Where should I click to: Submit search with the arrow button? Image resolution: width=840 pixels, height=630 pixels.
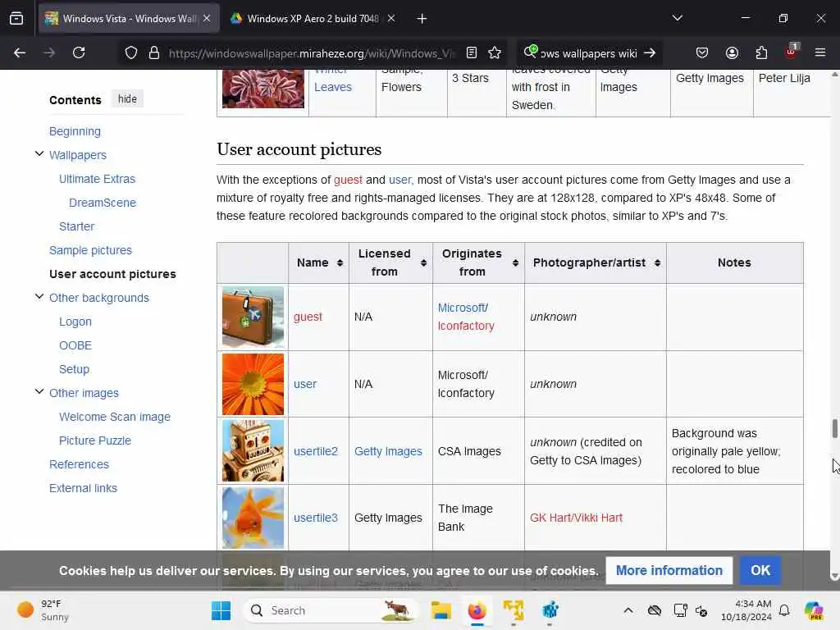(x=650, y=52)
